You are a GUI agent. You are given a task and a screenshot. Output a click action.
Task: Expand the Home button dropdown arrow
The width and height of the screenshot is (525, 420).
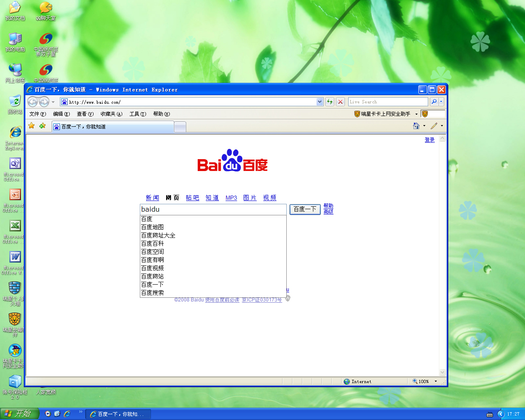(x=424, y=126)
